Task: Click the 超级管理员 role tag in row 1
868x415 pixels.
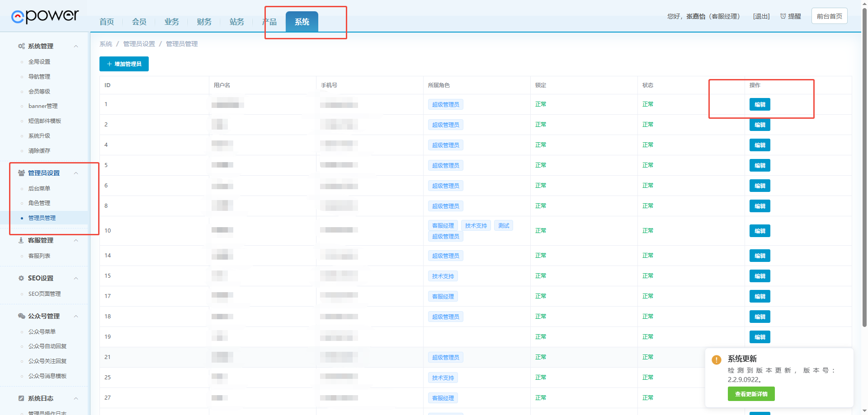Action: pos(446,104)
